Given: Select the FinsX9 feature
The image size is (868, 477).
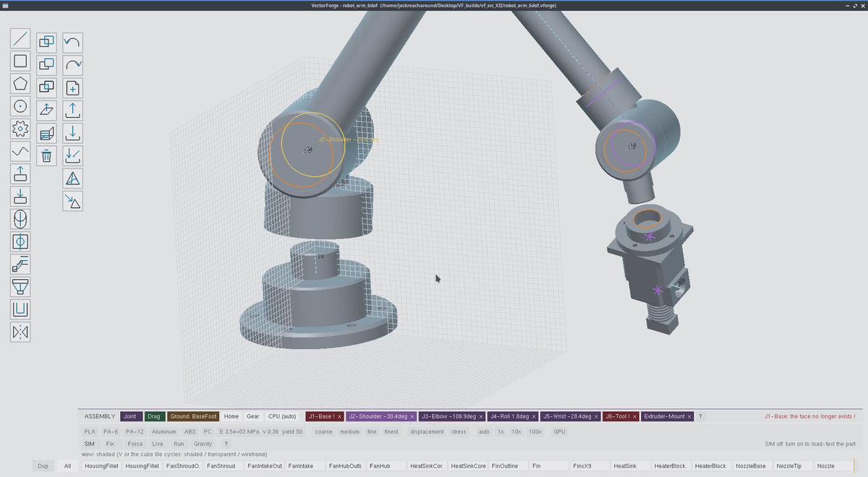Looking at the screenshot, I should (589, 466).
